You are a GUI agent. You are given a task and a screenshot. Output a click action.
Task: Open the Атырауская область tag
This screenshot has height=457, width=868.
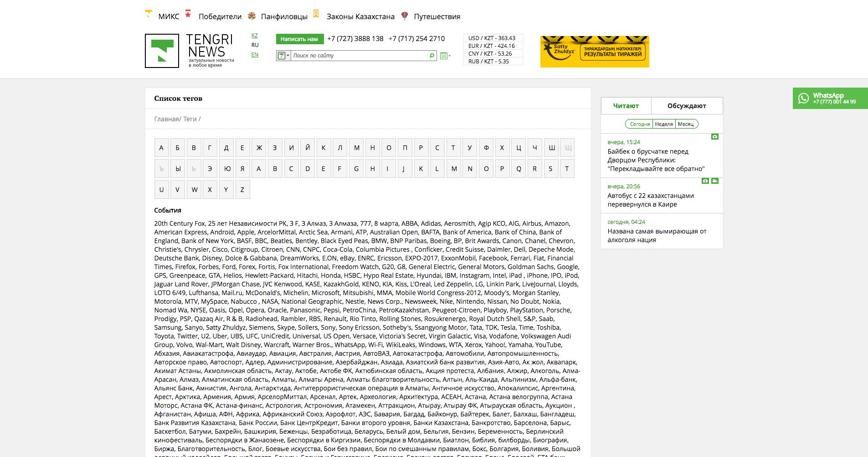click(511, 405)
